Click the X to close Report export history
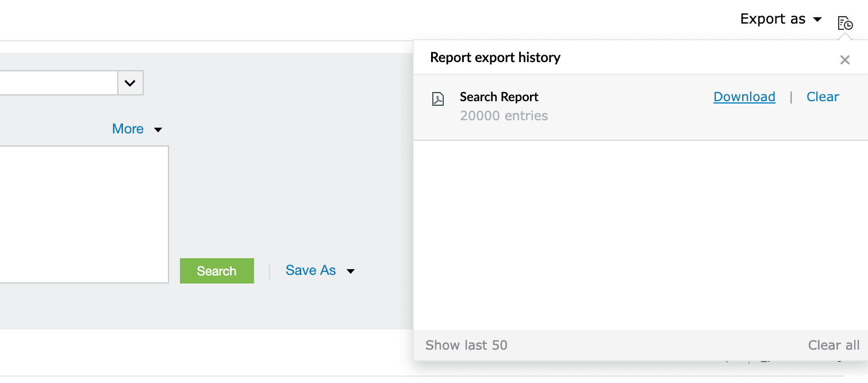 coord(845,60)
